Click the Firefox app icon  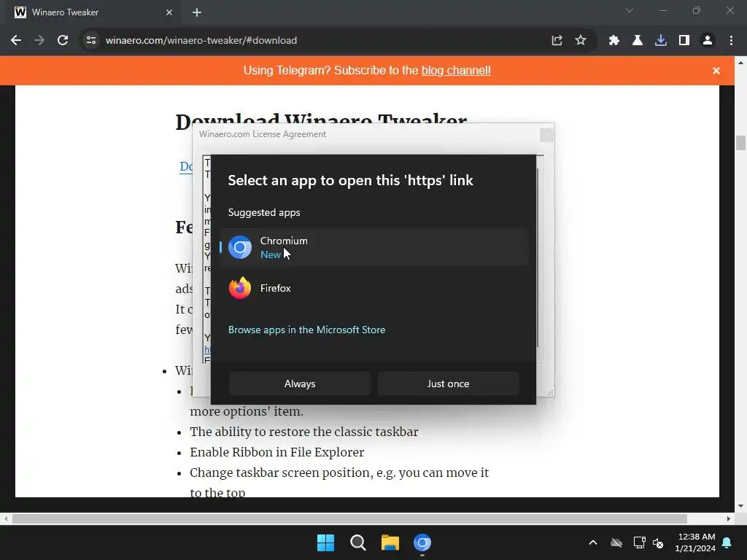pyautogui.click(x=239, y=288)
